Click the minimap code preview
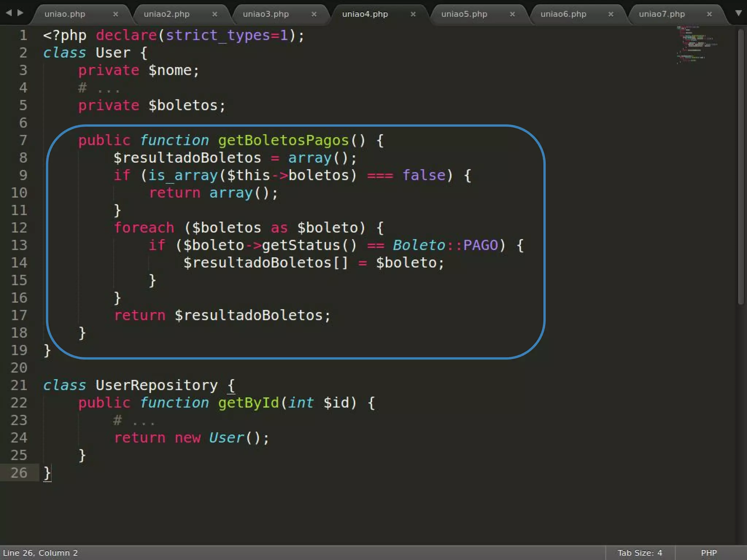This screenshot has height=560, width=747. (695, 44)
